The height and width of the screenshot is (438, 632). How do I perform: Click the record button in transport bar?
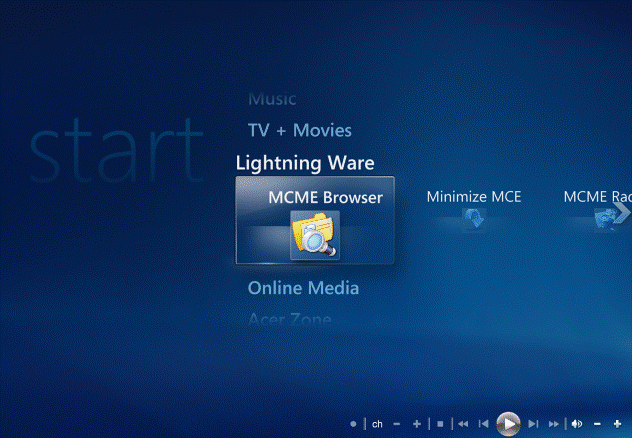[353, 424]
